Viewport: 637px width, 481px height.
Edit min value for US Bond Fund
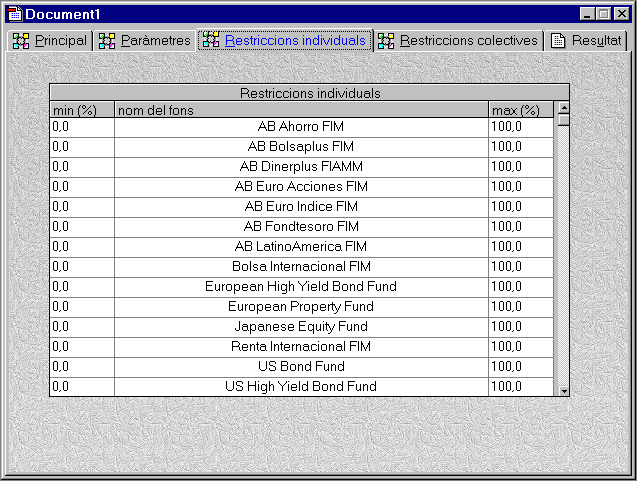tap(82, 367)
